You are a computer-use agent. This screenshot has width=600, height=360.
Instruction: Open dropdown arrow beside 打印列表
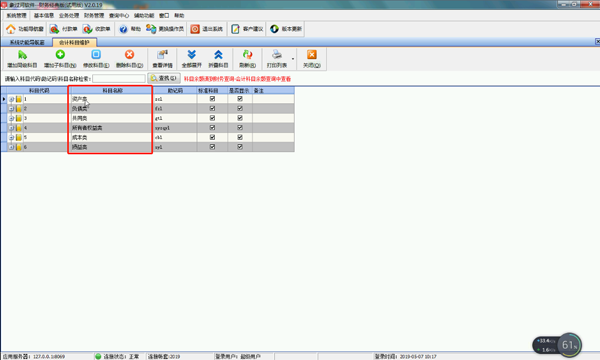tap(293, 59)
